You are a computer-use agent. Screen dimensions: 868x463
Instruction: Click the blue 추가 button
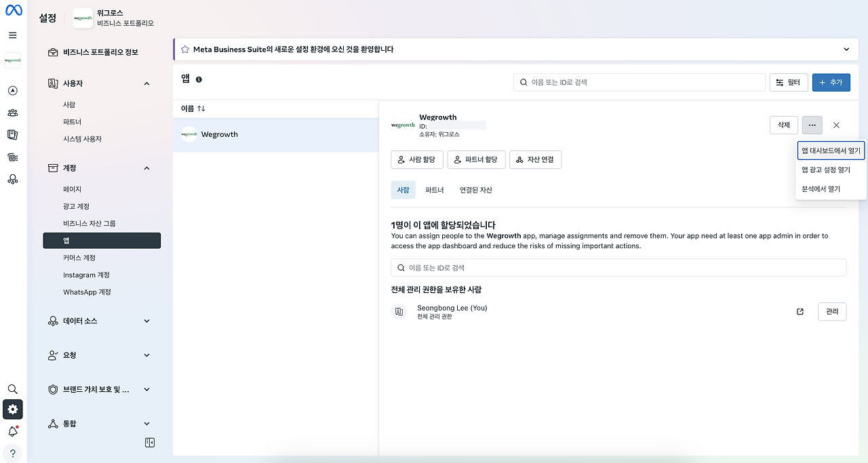[x=831, y=81]
